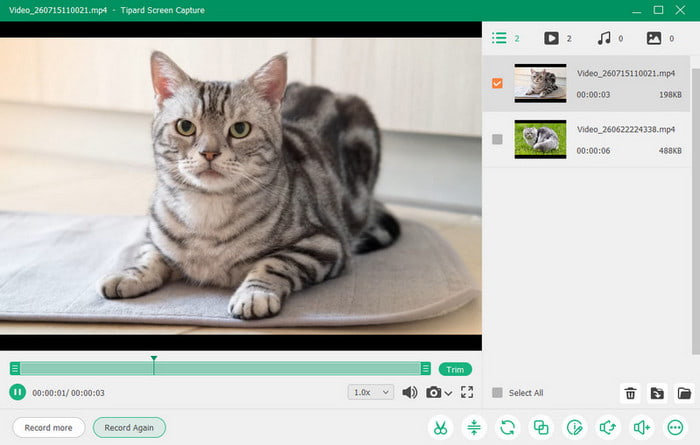This screenshot has width=700, height=445.
Task: Check the Video_260622224338.mp4 checkbox
Action: [x=497, y=139]
